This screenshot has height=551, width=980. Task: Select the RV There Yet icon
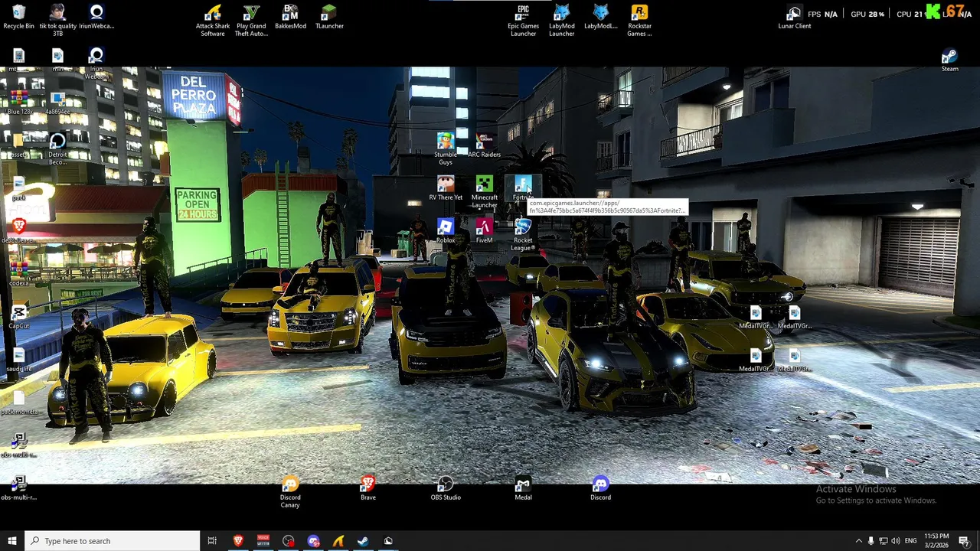(445, 188)
